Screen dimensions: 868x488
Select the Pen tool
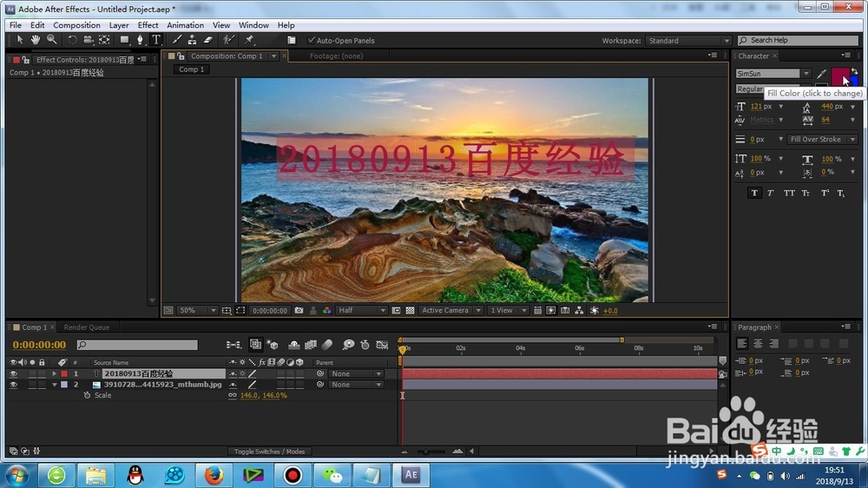[140, 40]
